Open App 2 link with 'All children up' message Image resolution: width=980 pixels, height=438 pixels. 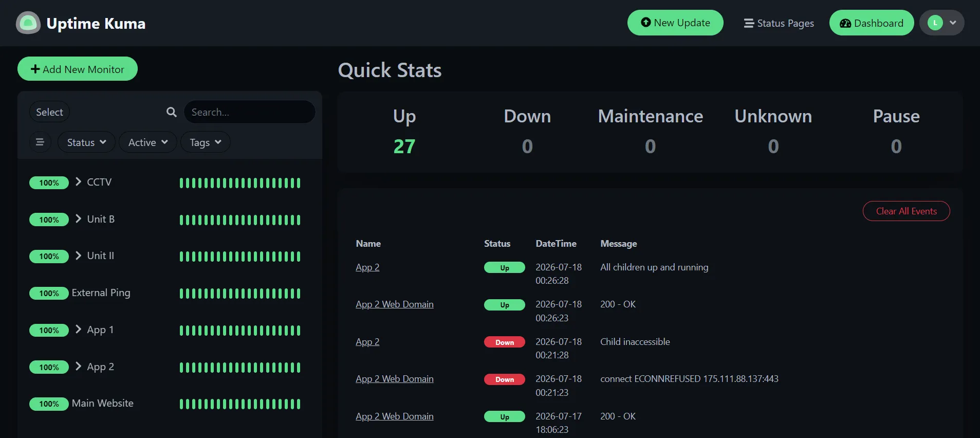tap(367, 267)
